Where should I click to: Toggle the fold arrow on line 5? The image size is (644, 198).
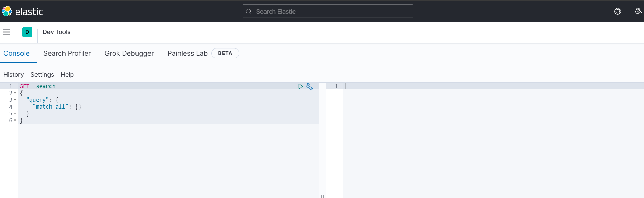point(15,113)
